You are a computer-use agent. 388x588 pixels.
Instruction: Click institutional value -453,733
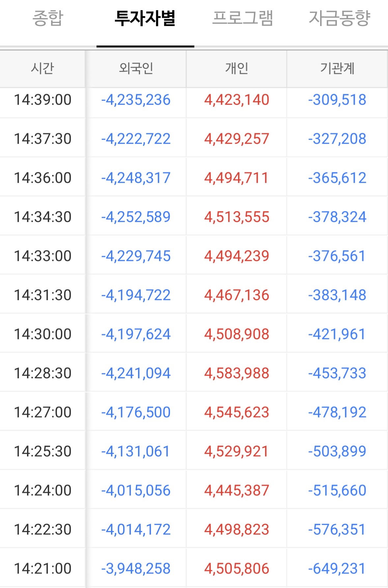[337, 373]
